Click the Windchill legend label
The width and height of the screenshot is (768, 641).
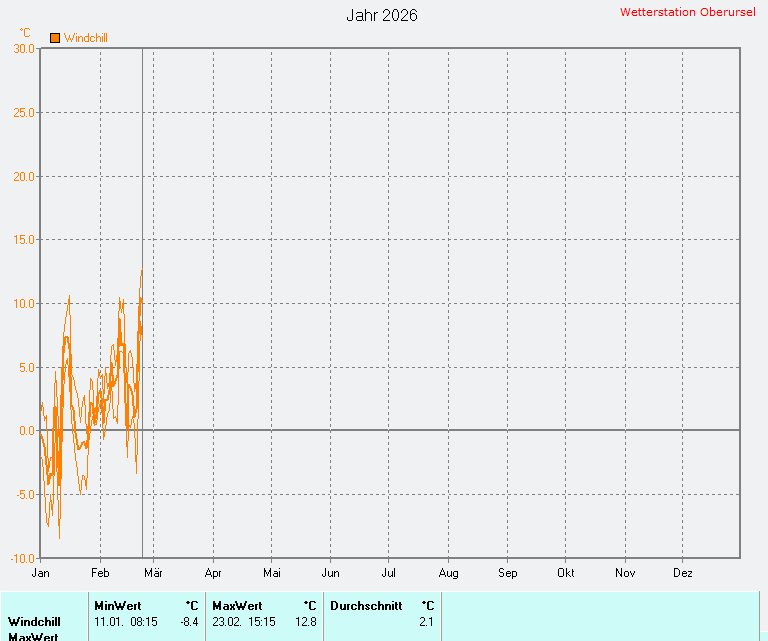[x=85, y=38]
